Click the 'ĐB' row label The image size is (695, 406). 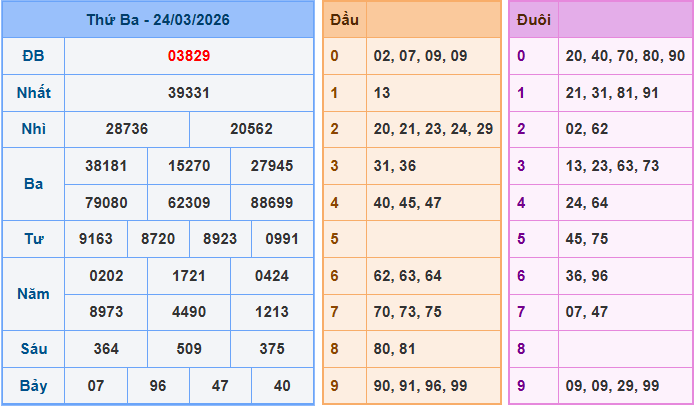click(33, 56)
